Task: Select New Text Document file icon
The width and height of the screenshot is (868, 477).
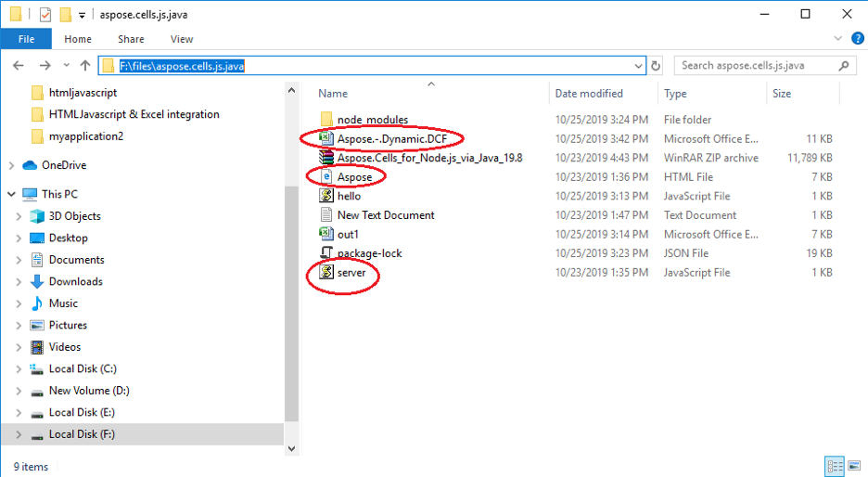Action: [326, 215]
